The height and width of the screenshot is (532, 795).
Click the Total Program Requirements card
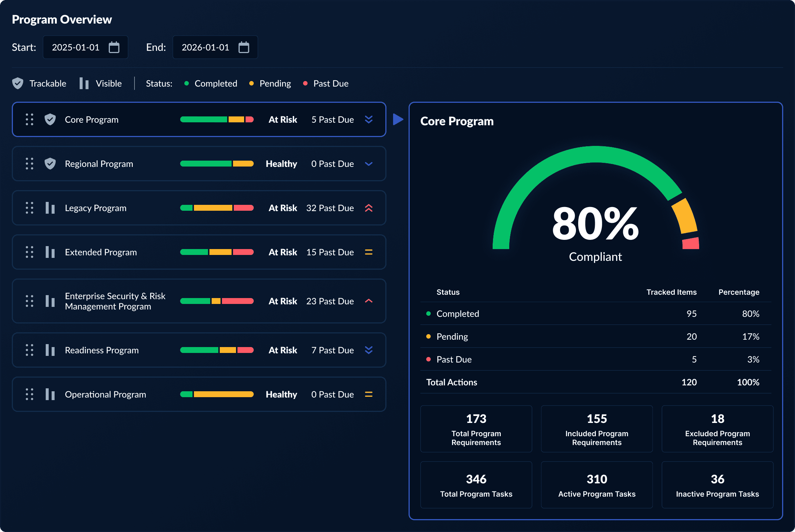(476, 429)
